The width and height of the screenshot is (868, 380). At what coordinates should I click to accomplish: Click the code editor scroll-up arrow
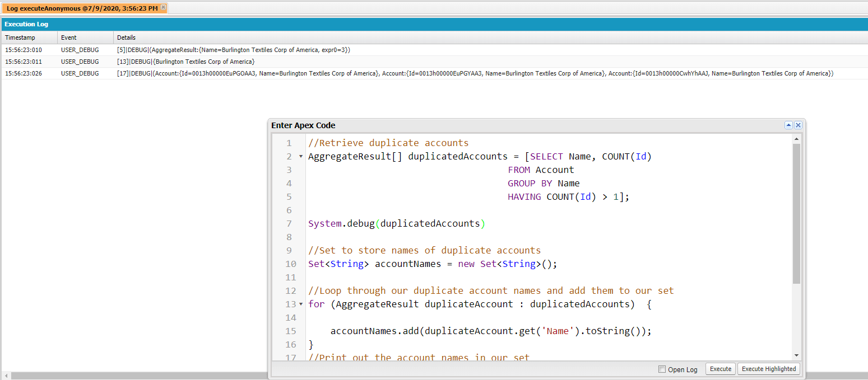pyautogui.click(x=796, y=138)
